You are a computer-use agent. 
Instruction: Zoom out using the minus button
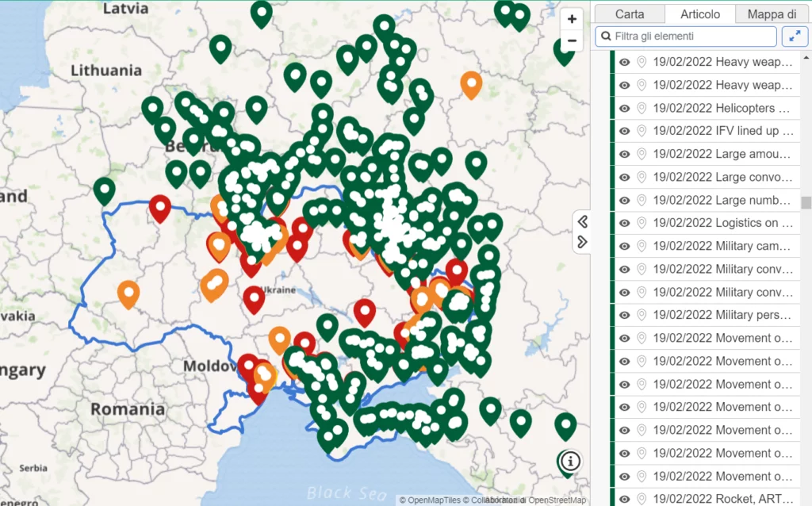[572, 40]
